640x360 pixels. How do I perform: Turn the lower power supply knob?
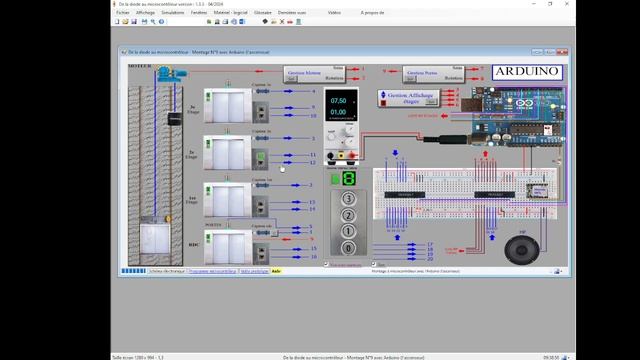tap(349, 142)
